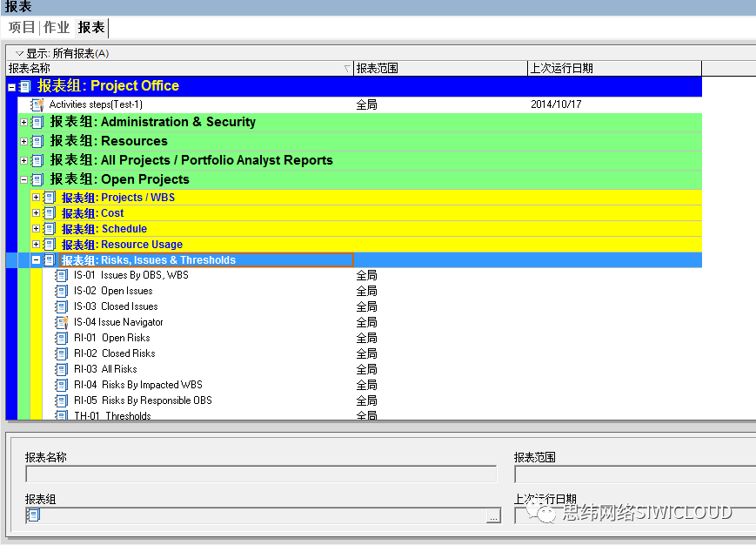Click the RI-01 Open Risks report icon

(61, 338)
